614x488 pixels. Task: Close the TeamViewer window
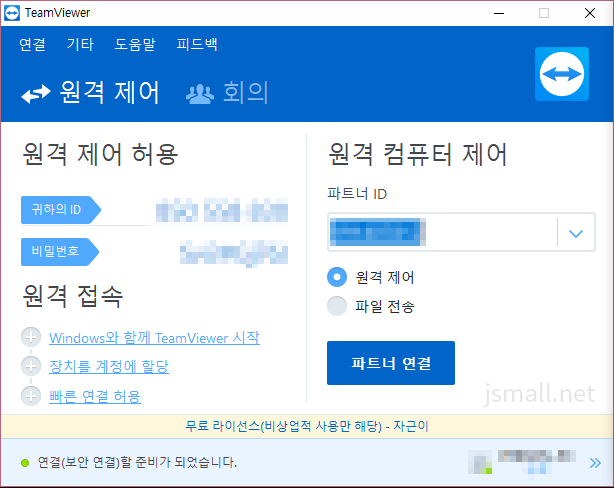590,13
